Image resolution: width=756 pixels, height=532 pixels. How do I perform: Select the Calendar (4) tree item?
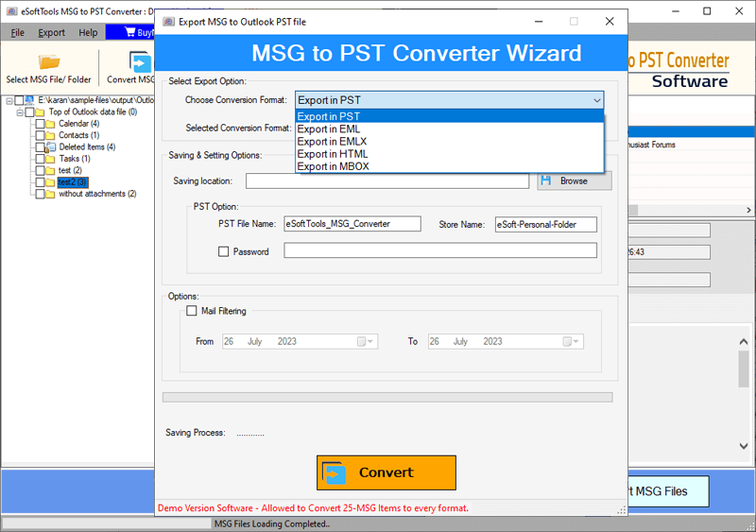(79, 124)
